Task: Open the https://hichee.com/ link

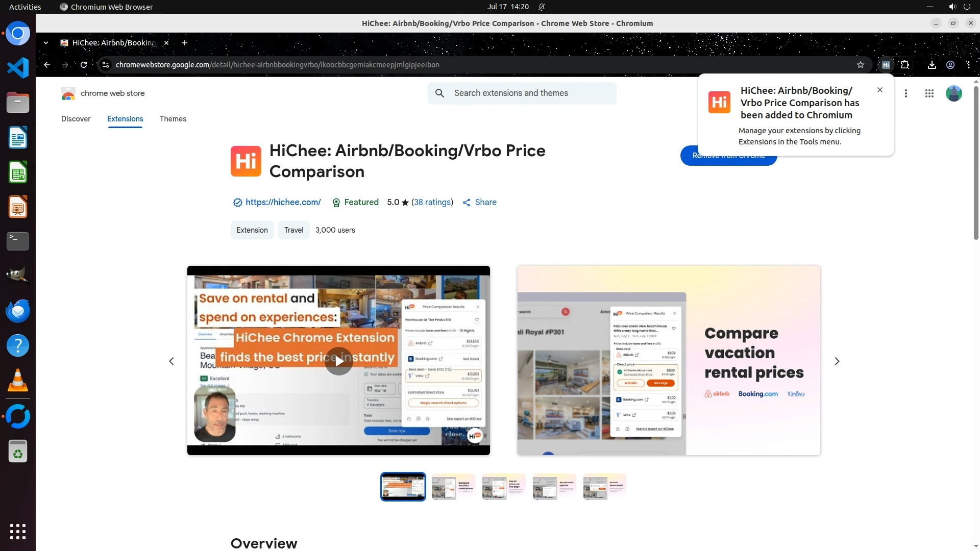Action: [283, 203]
